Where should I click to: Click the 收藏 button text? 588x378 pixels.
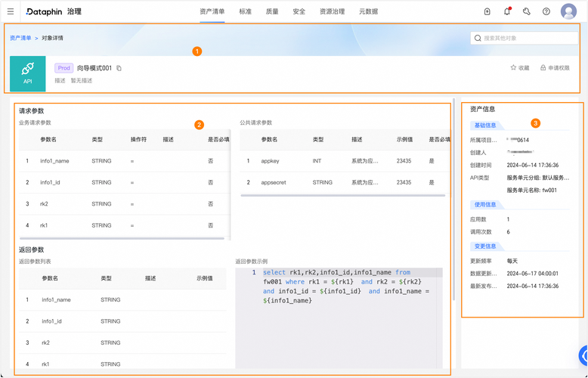coord(524,68)
